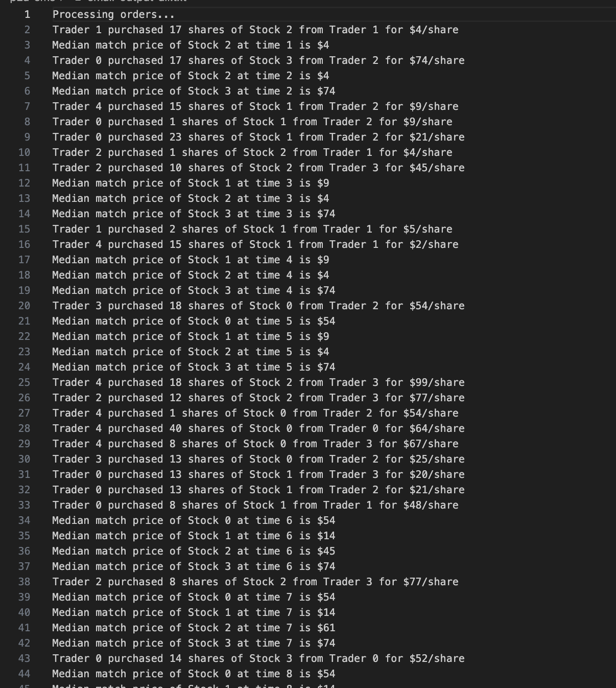Image resolution: width=616 pixels, height=688 pixels.
Task: Place cursor on line 2 '$4/share' text
Action: [x=434, y=30]
